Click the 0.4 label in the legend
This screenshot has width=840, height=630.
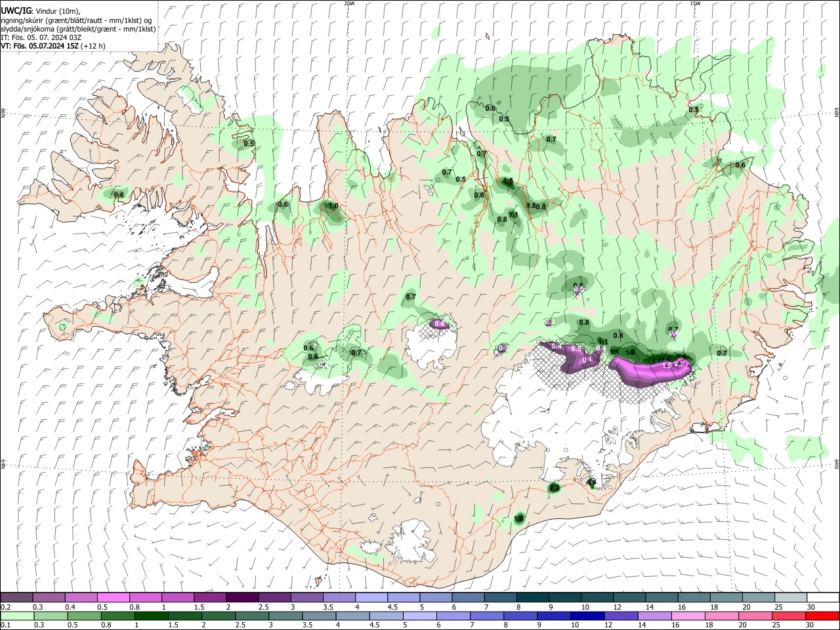click(70, 607)
